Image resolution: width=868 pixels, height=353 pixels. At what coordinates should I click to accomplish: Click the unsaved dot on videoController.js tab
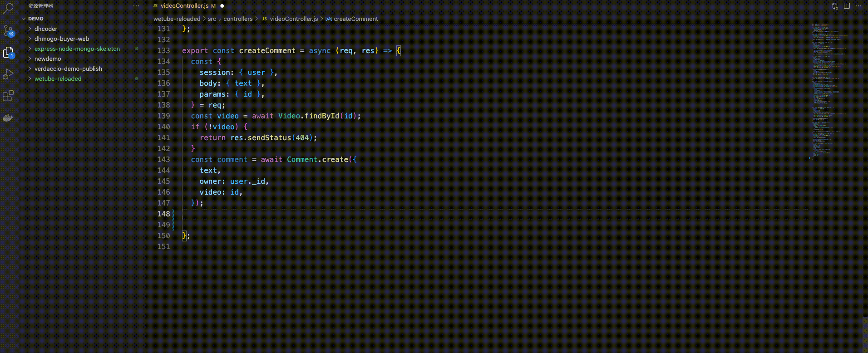click(222, 6)
